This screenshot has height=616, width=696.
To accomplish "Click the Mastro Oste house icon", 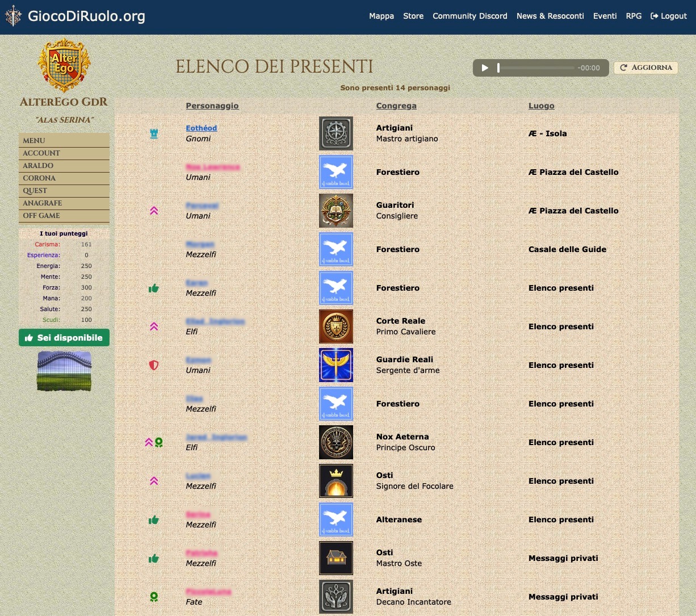I will click(x=336, y=558).
